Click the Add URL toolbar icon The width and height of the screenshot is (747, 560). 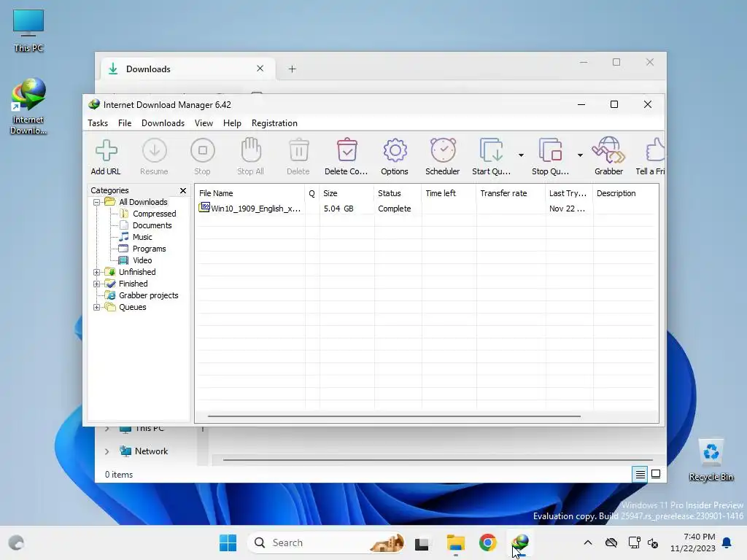point(106,151)
